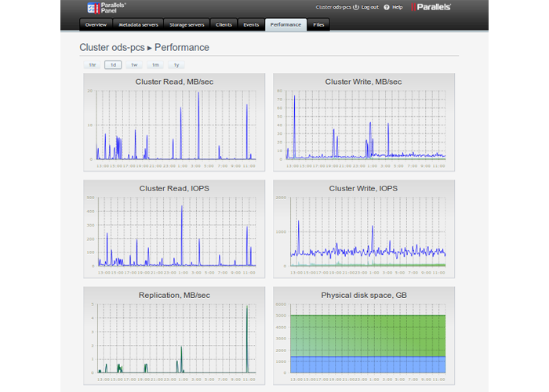The width and height of the screenshot is (549, 392).
Task: Select the 1m time range
Action: point(155,65)
